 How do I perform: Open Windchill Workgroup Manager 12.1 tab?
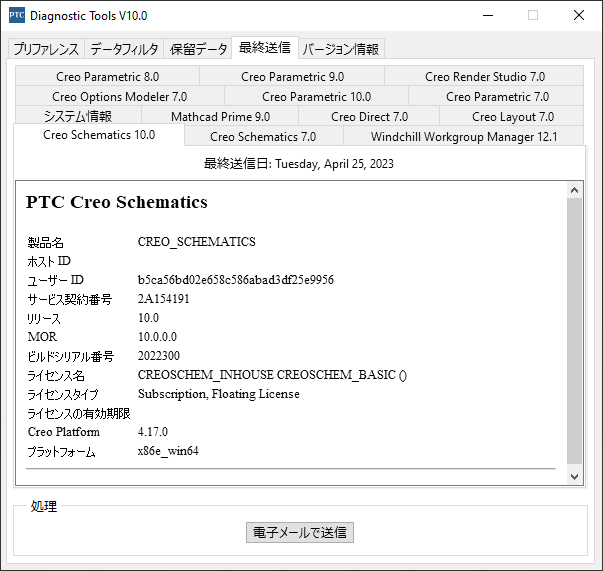pos(464,137)
